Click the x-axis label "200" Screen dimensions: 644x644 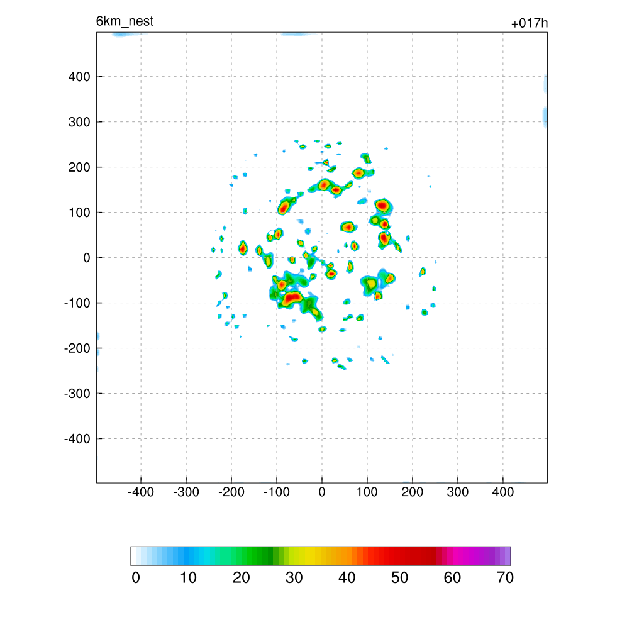pos(413,492)
